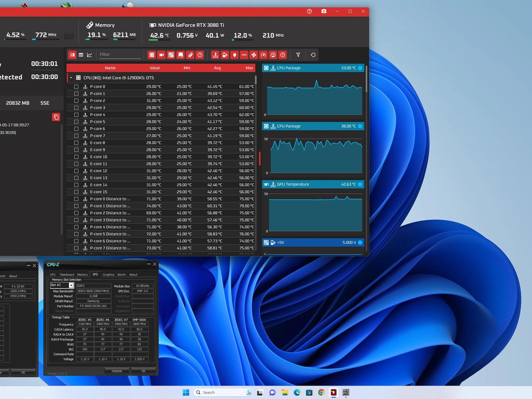Click the fan sensor filter icon

254,55
